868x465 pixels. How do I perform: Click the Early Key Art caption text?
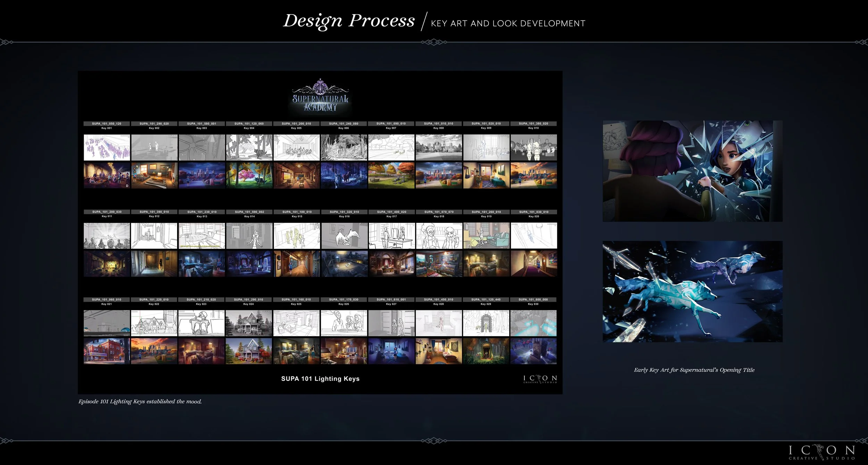tap(694, 370)
